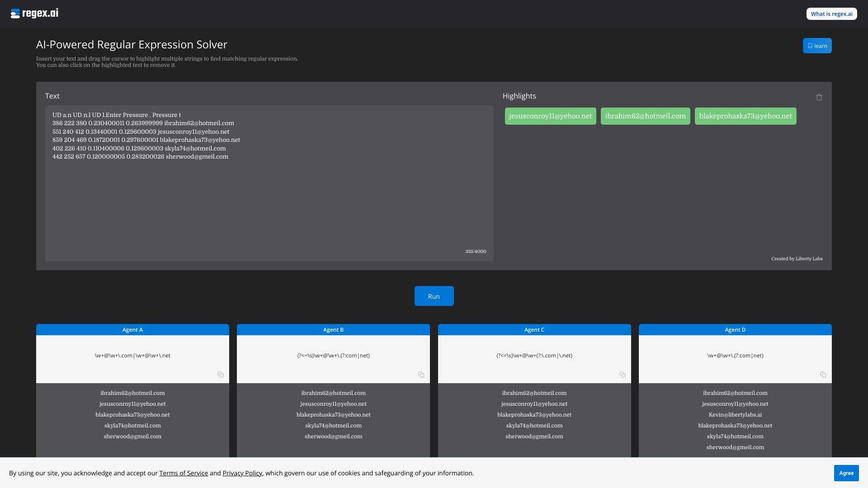The image size is (868, 488).
Task: Open the learn panel
Action: [817, 45]
